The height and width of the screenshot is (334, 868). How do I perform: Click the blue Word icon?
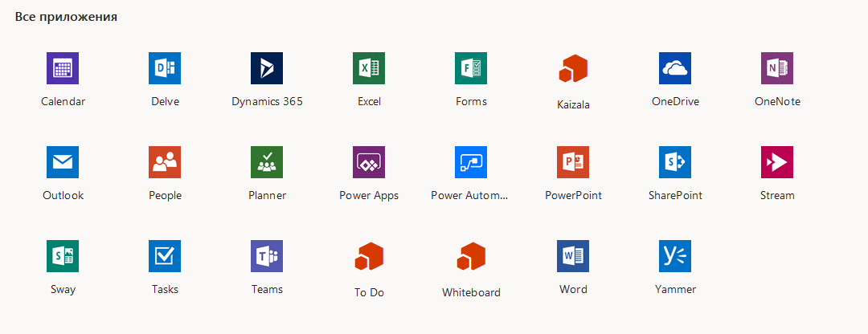[x=573, y=256]
